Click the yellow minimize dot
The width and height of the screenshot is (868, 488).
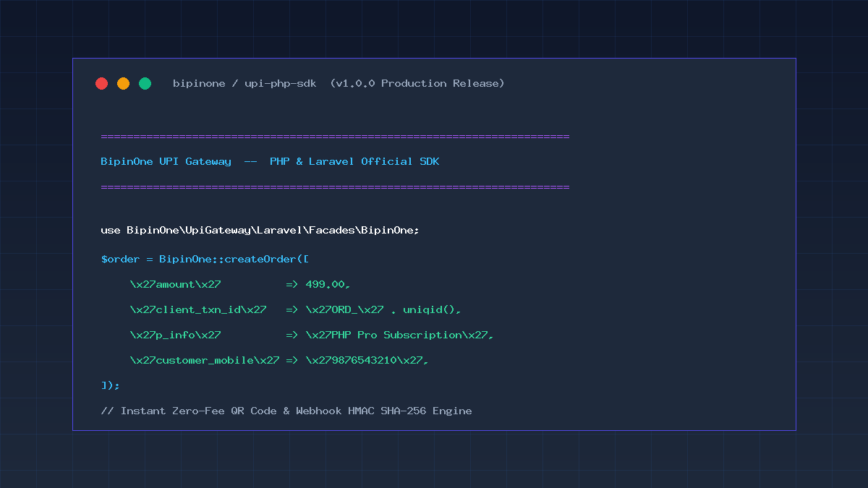[123, 83]
